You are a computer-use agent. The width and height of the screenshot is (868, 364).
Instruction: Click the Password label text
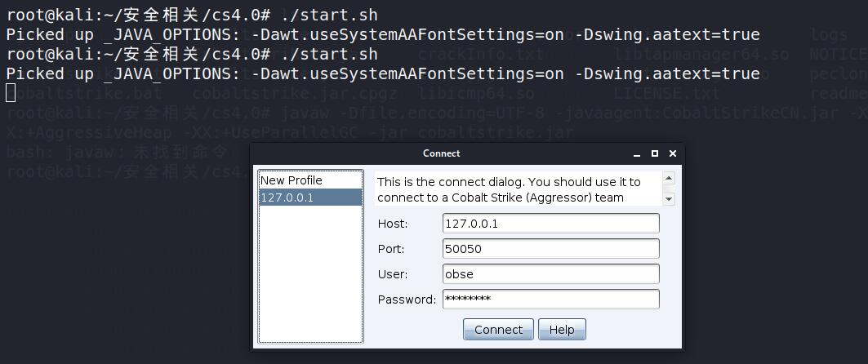(407, 300)
